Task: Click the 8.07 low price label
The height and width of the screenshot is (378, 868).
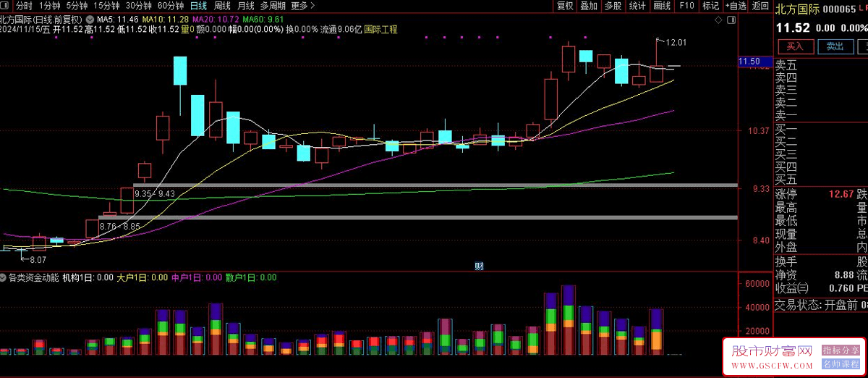Action: click(x=38, y=259)
